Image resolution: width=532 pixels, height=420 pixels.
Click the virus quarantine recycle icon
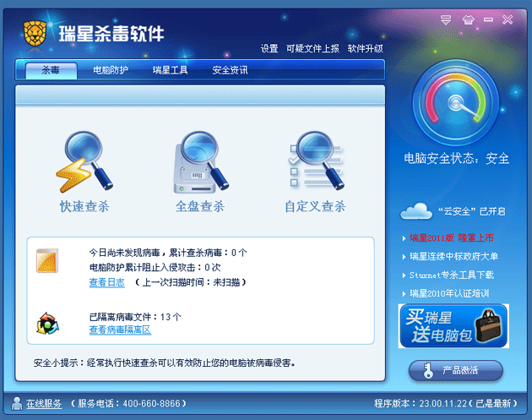pyautogui.click(x=47, y=323)
